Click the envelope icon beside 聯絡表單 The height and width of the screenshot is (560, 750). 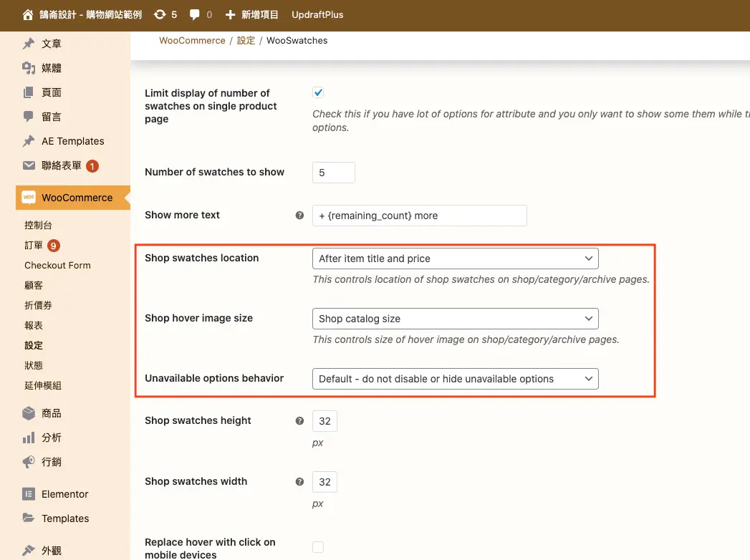click(x=29, y=165)
